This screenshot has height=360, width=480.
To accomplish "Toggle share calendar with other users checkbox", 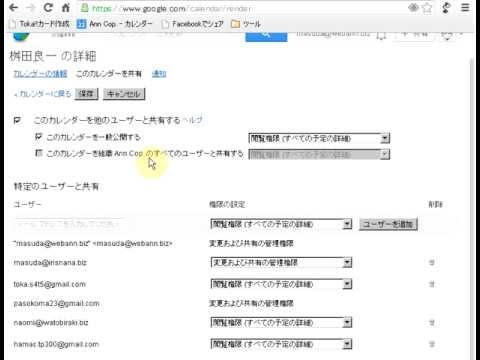I will [17, 120].
